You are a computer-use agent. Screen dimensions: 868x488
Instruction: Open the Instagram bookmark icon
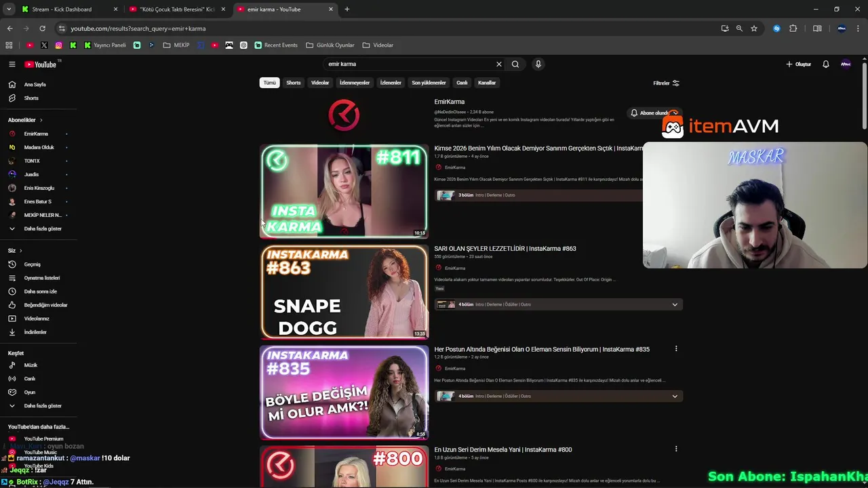tap(59, 45)
